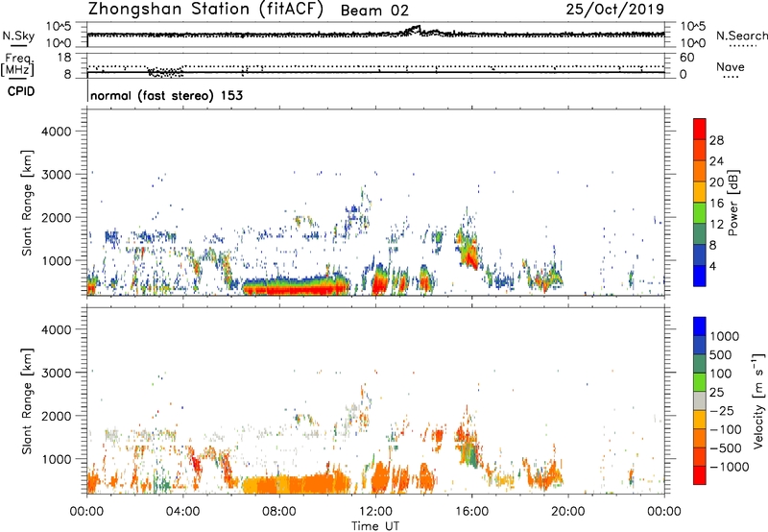Click the '100' label on Velocity colorbar
Image resolution: width=768 pixels, height=532 pixels.
pyautogui.click(x=721, y=374)
